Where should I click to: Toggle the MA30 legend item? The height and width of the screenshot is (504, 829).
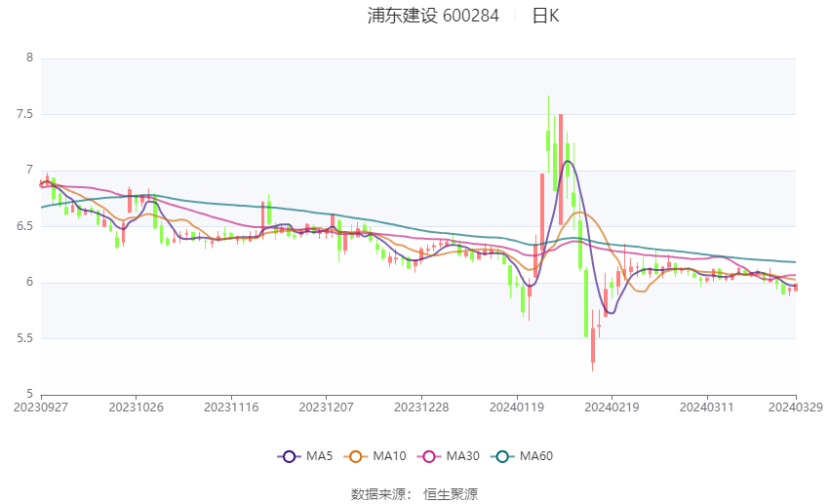point(449,456)
